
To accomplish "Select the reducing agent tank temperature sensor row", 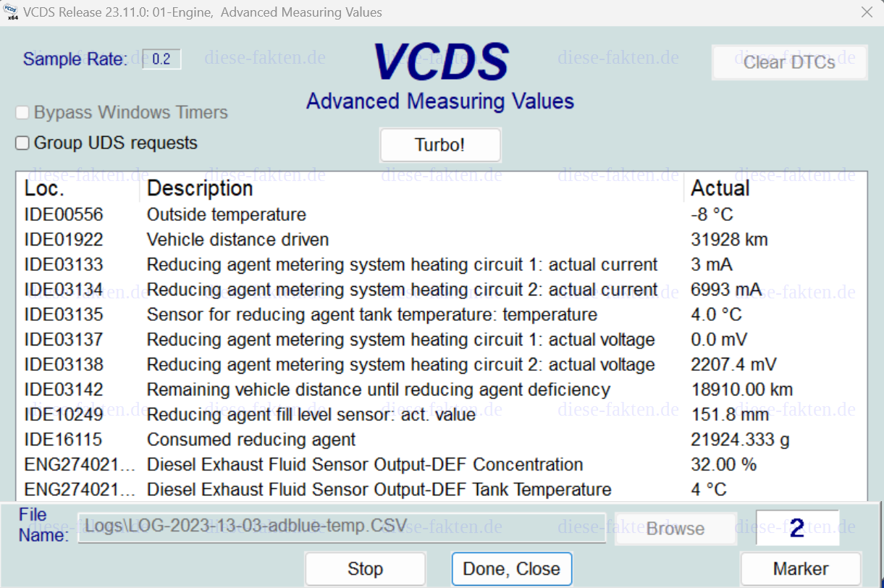I will tap(442, 315).
